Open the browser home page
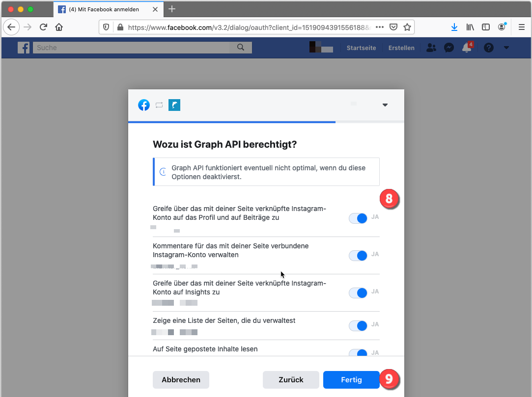The height and width of the screenshot is (397, 532). [x=59, y=27]
